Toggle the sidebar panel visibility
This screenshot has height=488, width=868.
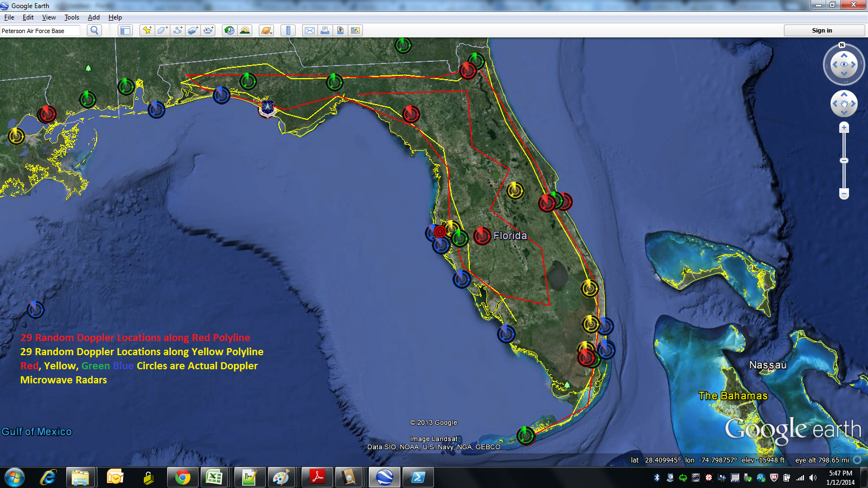[x=125, y=30]
